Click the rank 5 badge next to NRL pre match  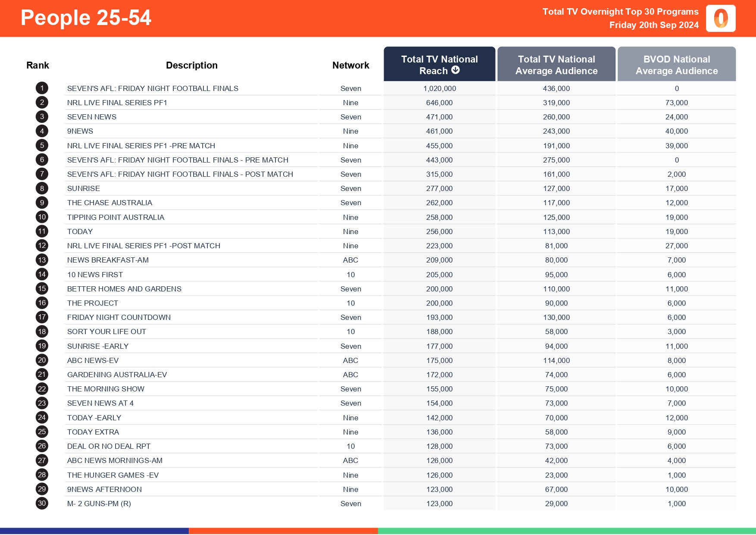(x=42, y=145)
